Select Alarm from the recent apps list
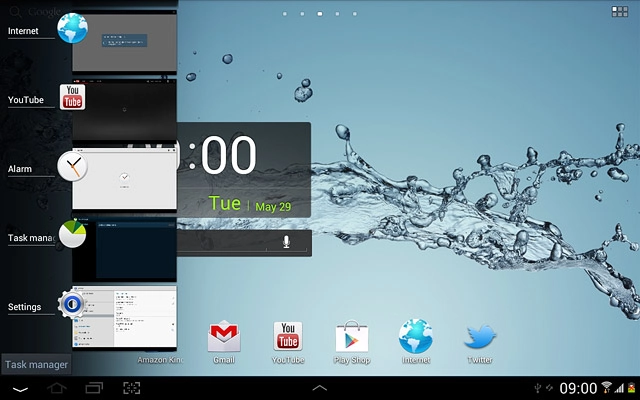The width and height of the screenshot is (640, 400). tap(124, 177)
